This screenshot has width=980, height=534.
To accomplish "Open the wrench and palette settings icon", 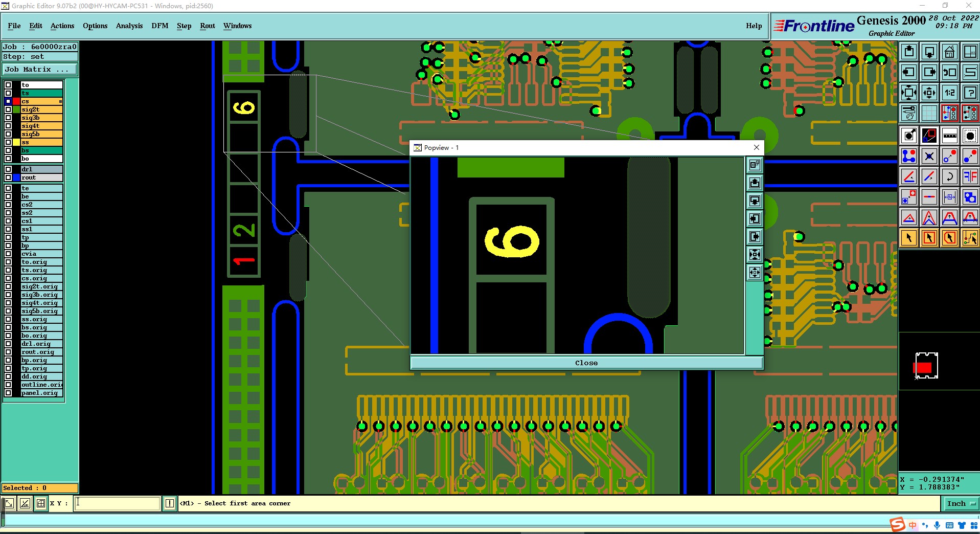I will coord(909,113).
